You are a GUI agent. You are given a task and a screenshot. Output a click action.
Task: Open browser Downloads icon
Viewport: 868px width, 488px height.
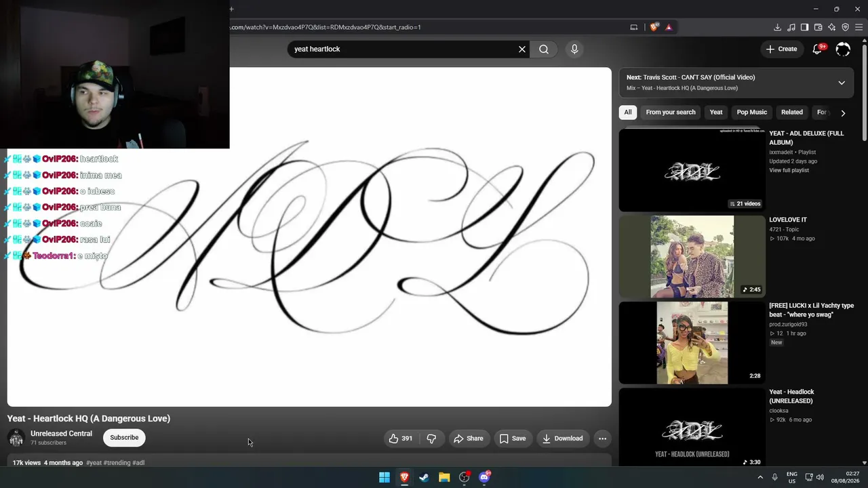pos(777,27)
